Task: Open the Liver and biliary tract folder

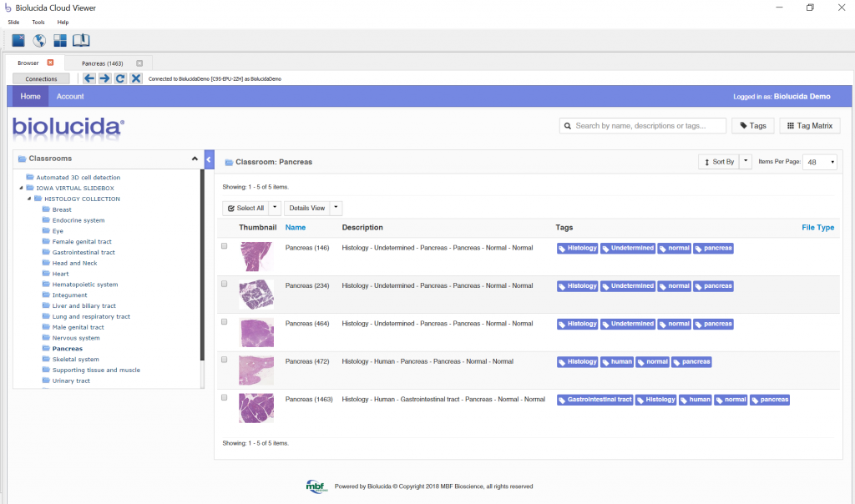Action: tap(84, 305)
